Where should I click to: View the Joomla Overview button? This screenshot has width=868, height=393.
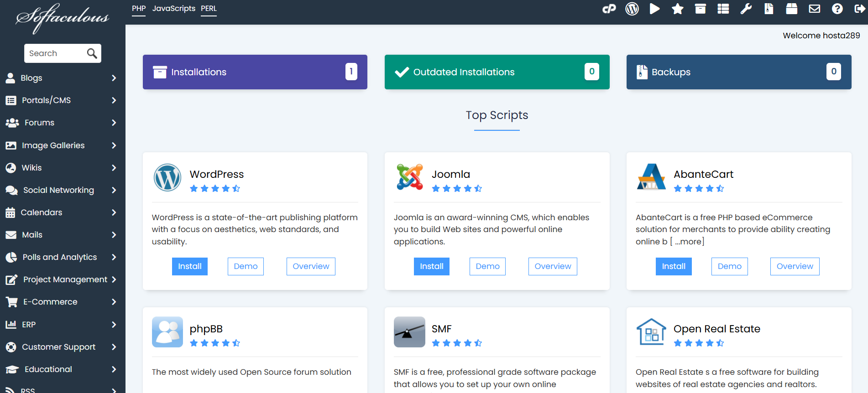point(553,266)
